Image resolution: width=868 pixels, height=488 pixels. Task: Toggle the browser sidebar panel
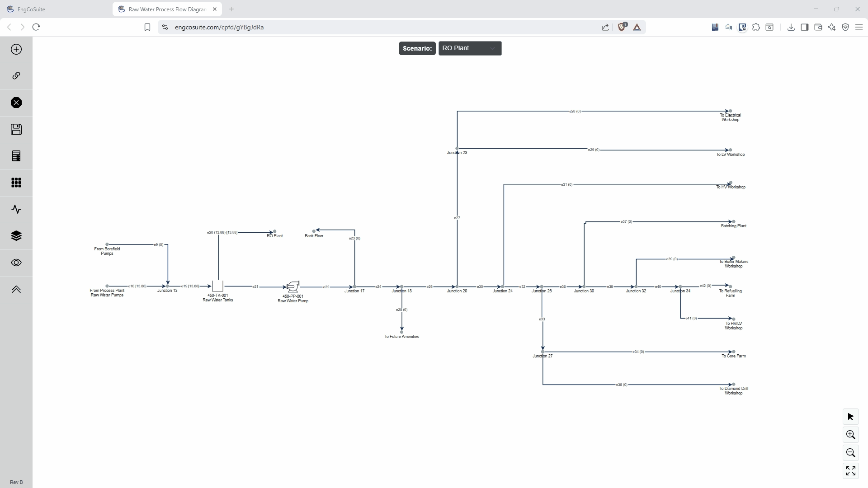804,27
